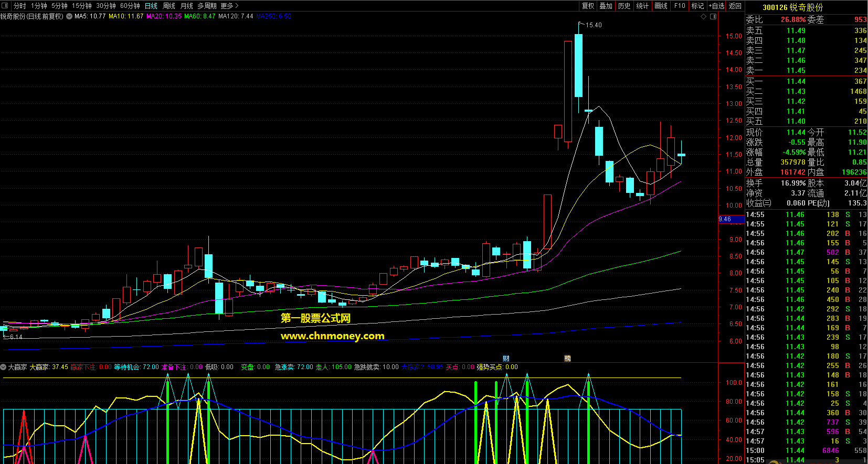Switch to the 5分钟 period
This screenshot has height=464, width=868.
pyautogui.click(x=59, y=6)
